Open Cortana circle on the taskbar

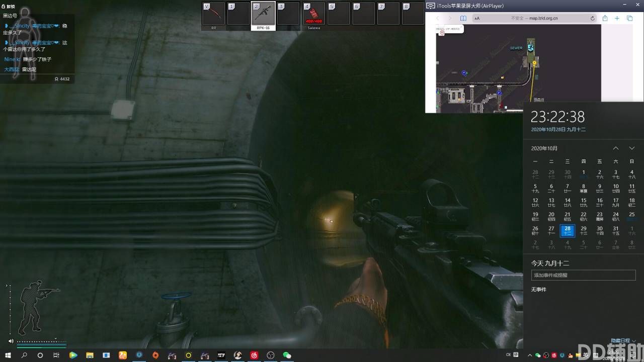point(40,355)
